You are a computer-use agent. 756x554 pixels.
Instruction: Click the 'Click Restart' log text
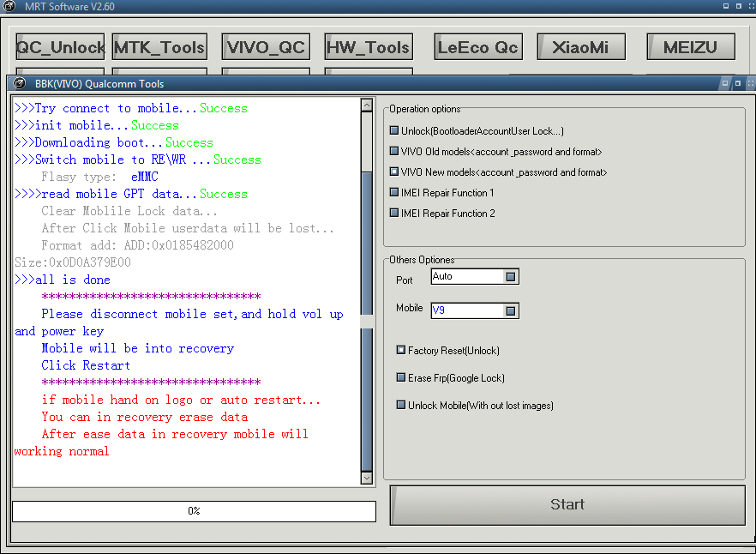click(x=86, y=365)
